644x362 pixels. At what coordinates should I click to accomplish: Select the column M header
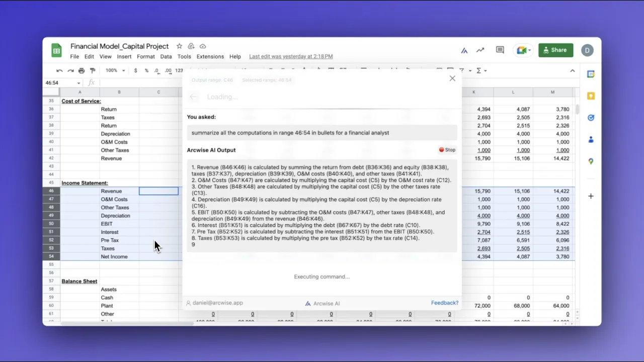552,92
